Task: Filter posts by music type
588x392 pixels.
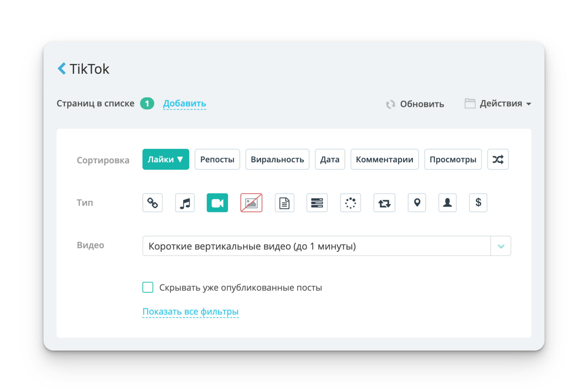Action: [x=185, y=203]
